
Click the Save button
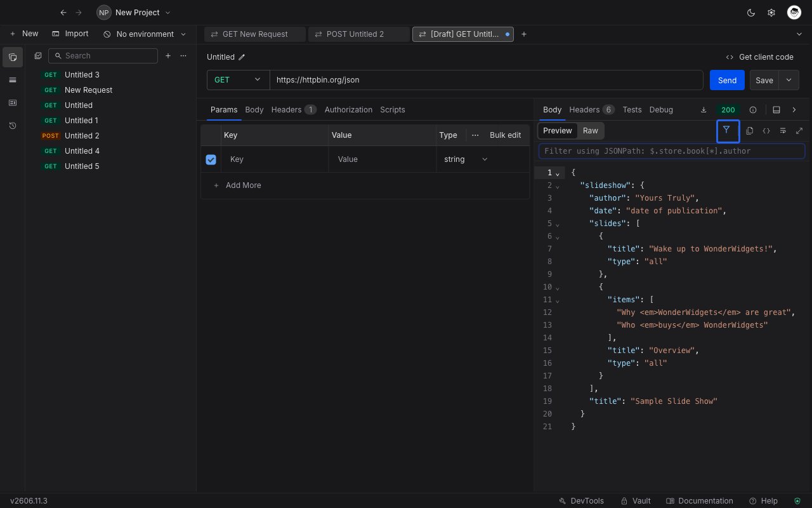tap(764, 80)
